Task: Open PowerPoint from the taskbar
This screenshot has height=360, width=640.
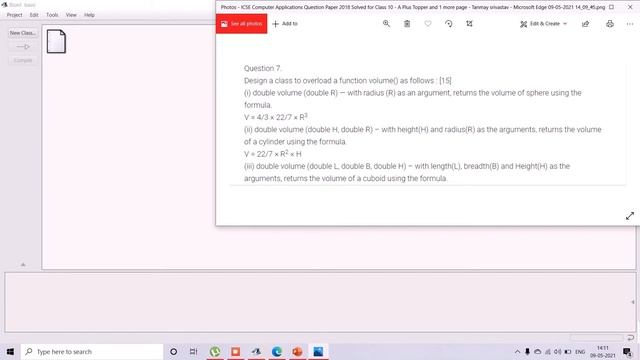Action: (297, 351)
